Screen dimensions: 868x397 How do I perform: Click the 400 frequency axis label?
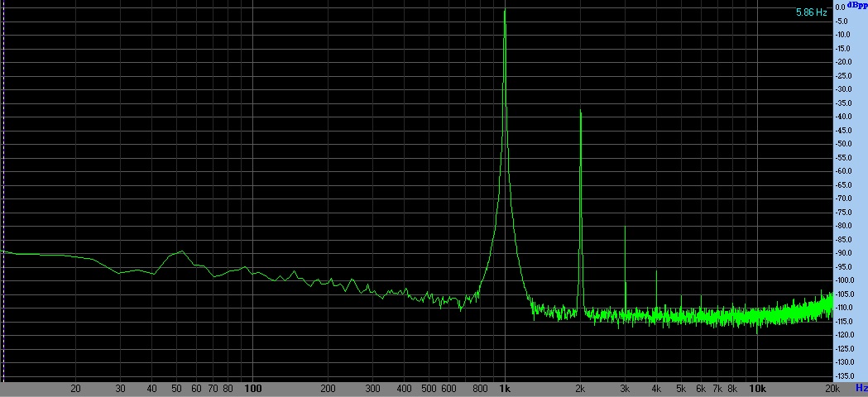(405, 388)
